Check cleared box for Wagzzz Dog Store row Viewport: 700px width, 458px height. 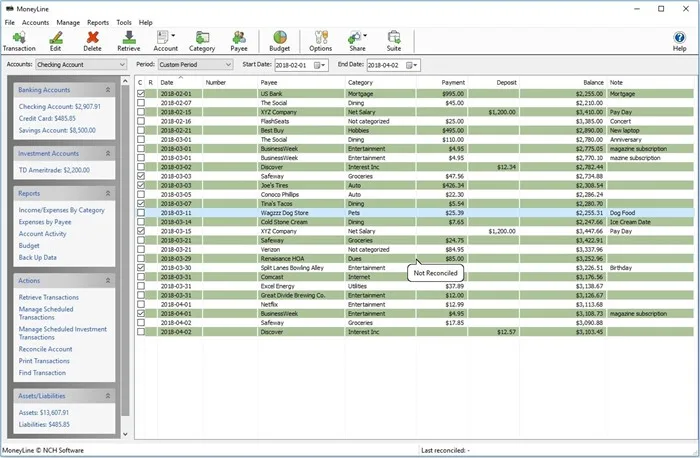tap(141, 212)
